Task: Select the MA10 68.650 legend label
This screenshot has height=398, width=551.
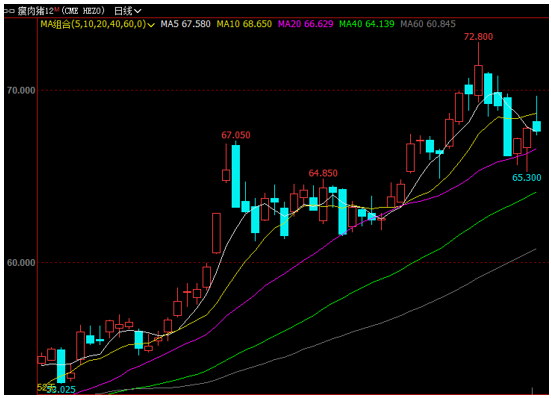Action: point(244,24)
